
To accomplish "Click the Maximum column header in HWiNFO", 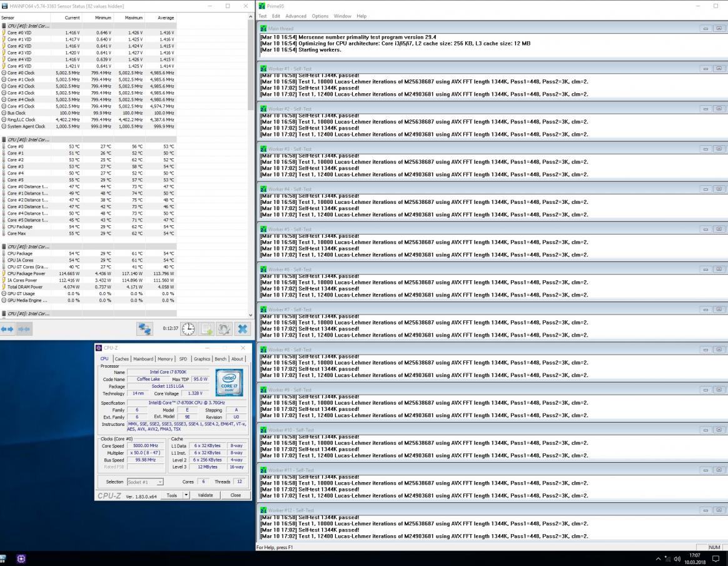I will coord(129,18).
